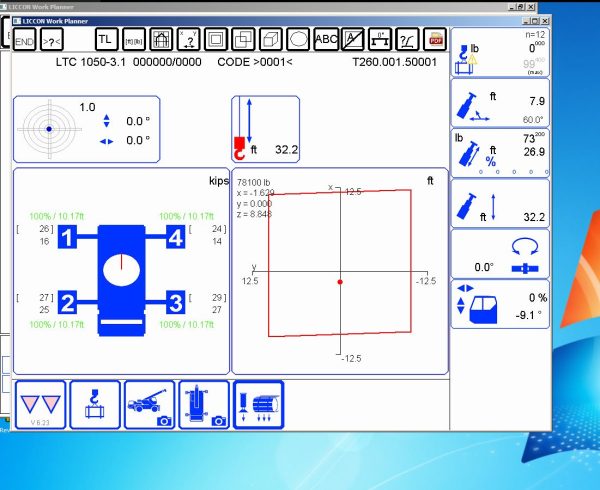Screen dimensions: 600x490
Task: Toggle the [ft][lb] units button
Action: [x=134, y=39]
